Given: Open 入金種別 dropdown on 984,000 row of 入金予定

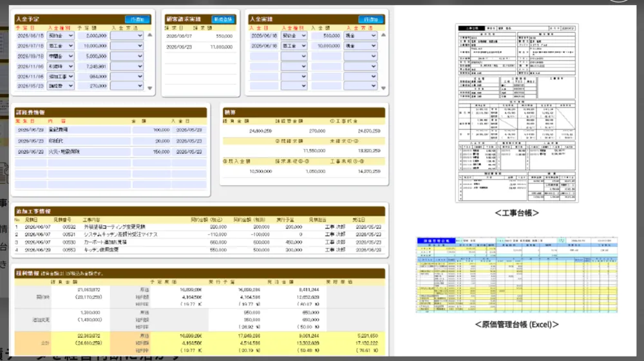Looking at the screenshot, I should click(61, 77).
